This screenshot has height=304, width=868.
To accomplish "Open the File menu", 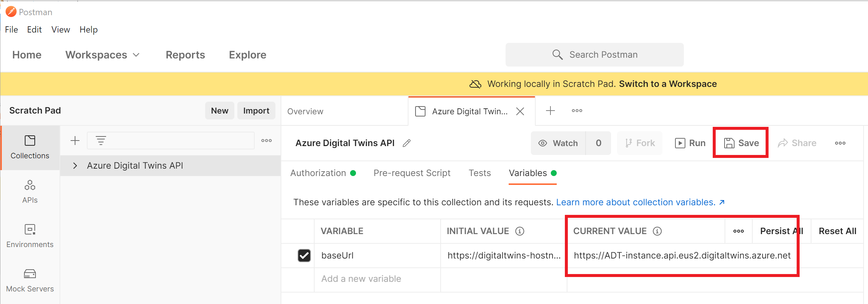I will tap(11, 30).
